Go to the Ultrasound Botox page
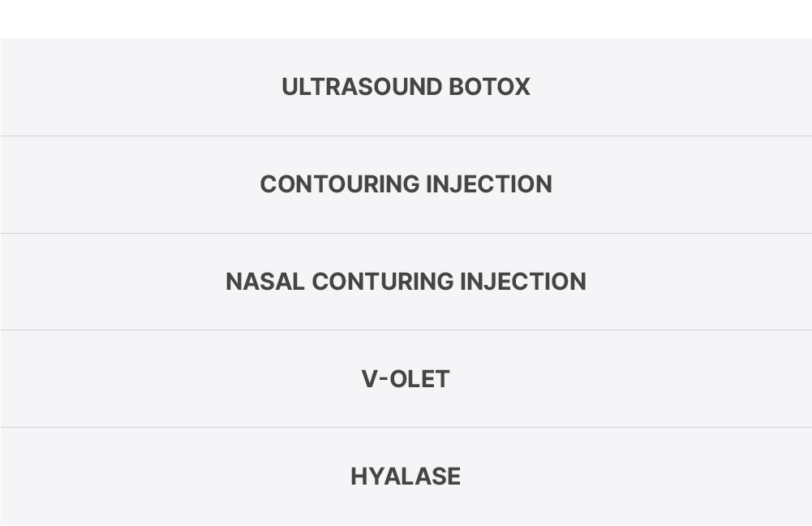Viewport: 812px width, 526px height. pyautogui.click(x=406, y=87)
